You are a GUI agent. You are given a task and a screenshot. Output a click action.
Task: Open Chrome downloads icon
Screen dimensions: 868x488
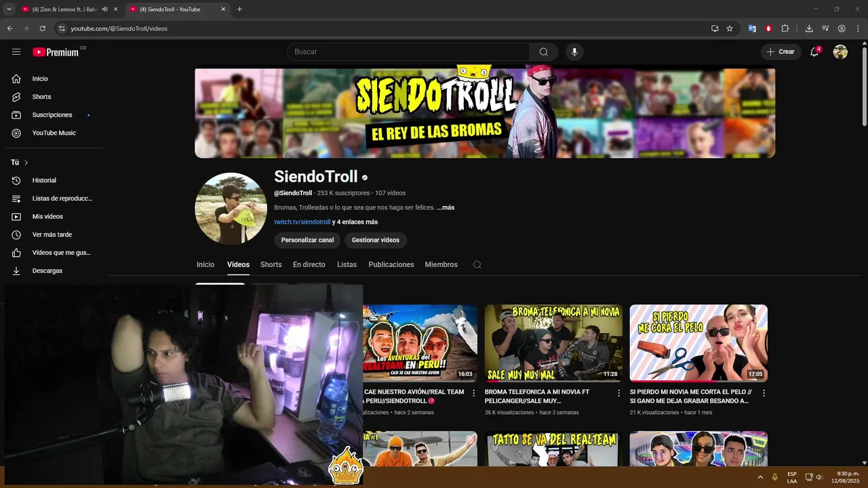(809, 28)
